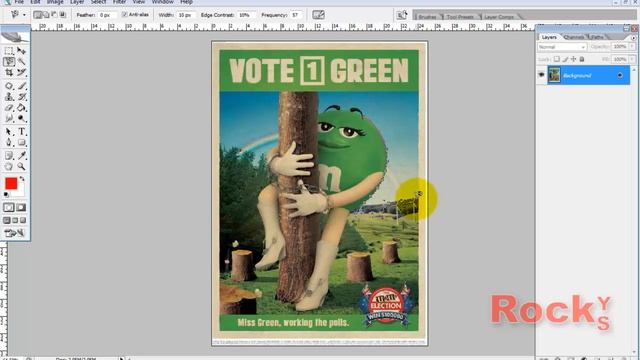Select the Crop tool
Viewport: 640px width, 360px height.
click(x=9, y=73)
